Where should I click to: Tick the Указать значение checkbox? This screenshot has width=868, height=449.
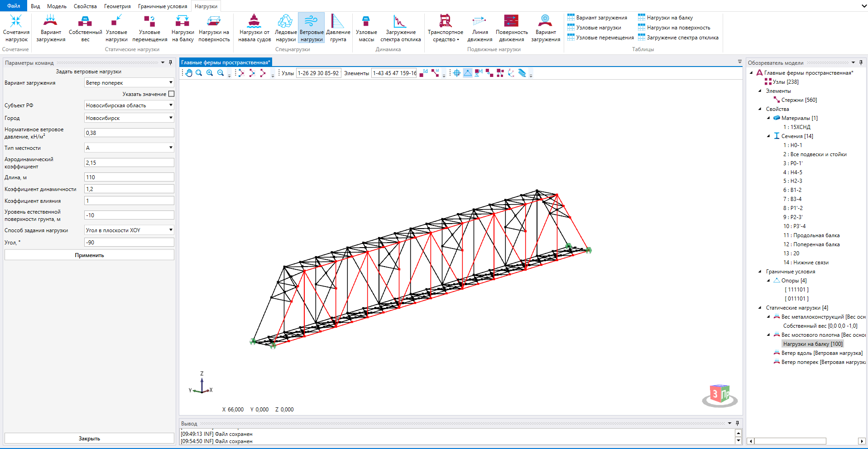[x=171, y=94]
